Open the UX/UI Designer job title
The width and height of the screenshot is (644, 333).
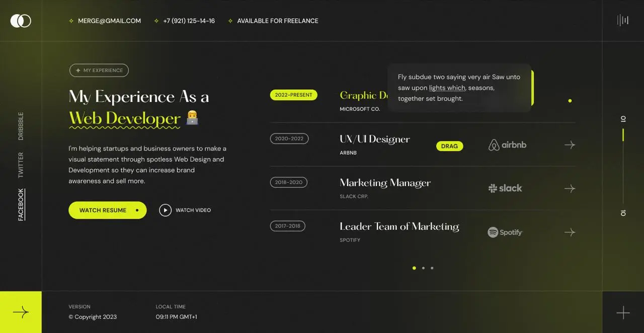375,139
